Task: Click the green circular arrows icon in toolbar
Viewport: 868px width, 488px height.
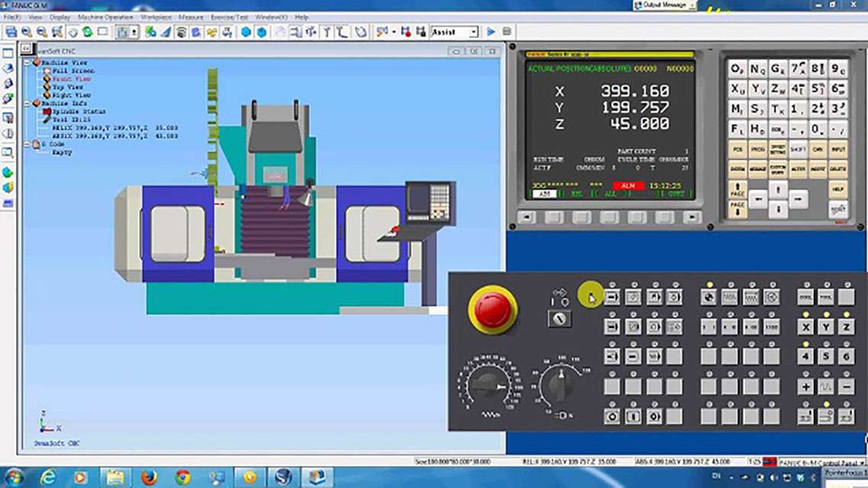Action: 88,32
